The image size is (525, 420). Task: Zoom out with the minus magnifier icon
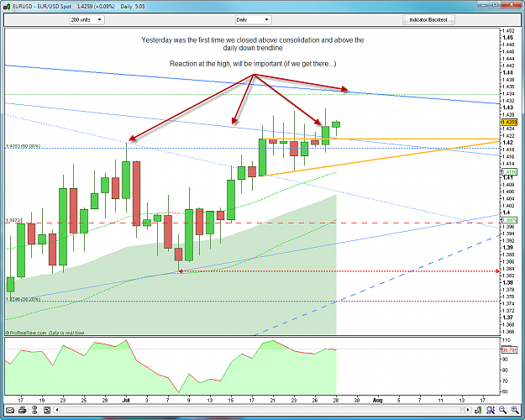click(502, 410)
